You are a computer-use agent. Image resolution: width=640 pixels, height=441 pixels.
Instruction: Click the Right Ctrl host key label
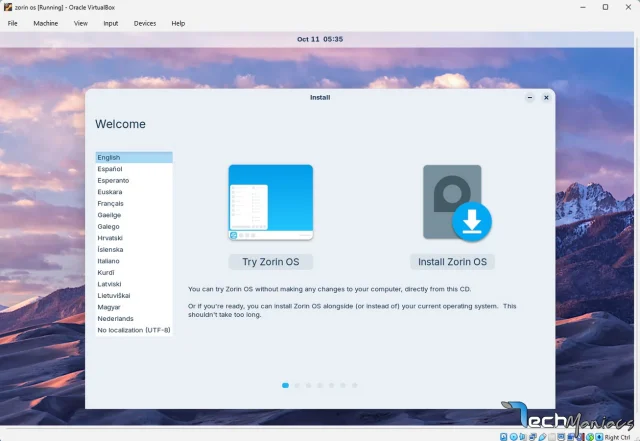[x=618, y=437]
